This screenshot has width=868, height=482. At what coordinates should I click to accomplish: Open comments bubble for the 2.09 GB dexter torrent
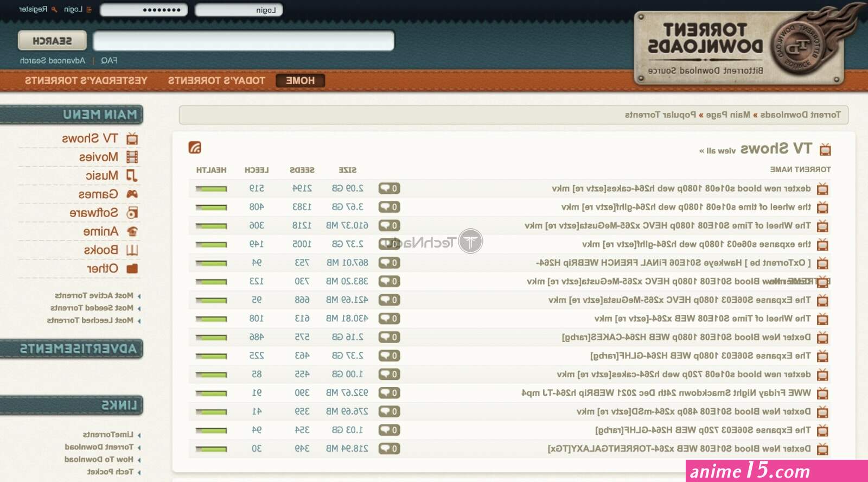coord(390,188)
